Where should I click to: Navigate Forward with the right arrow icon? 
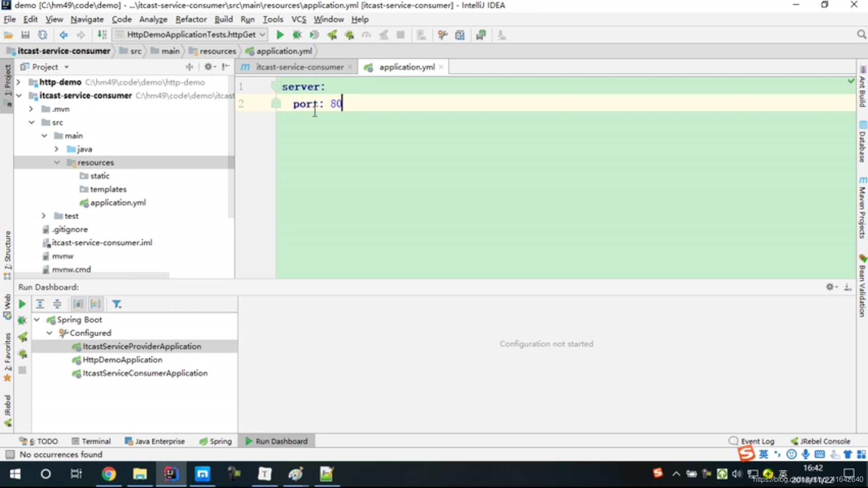80,35
